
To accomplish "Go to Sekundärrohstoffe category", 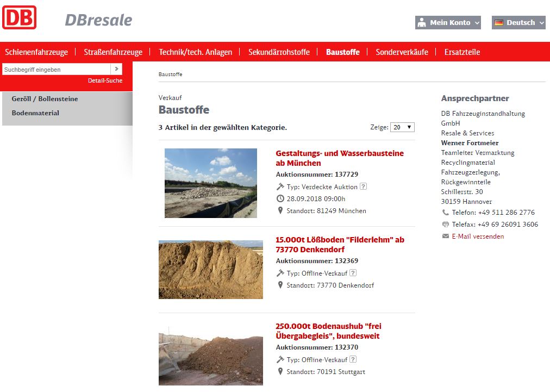I will [x=279, y=52].
